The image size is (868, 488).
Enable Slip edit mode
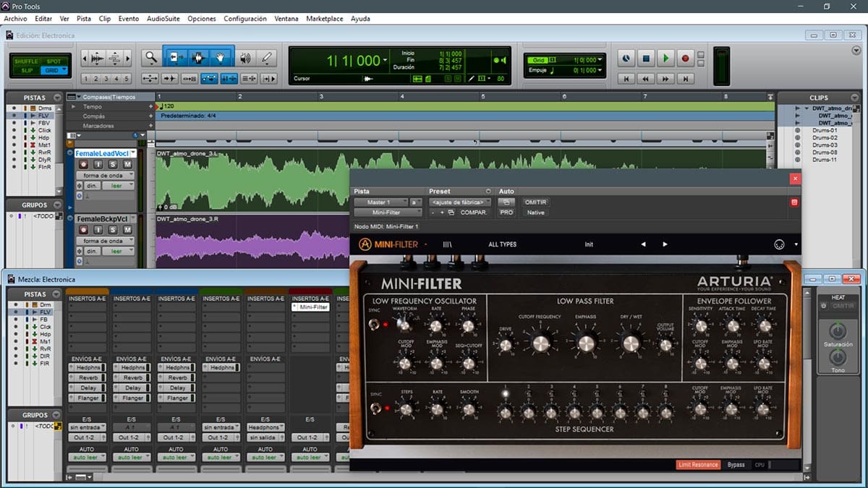click(x=26, y=70)
